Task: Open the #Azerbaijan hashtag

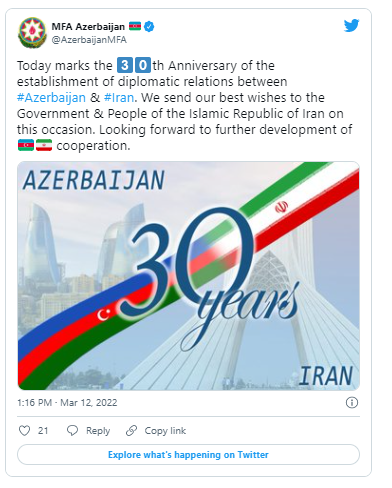Action: pyautogui.click(x=51, y=98)
